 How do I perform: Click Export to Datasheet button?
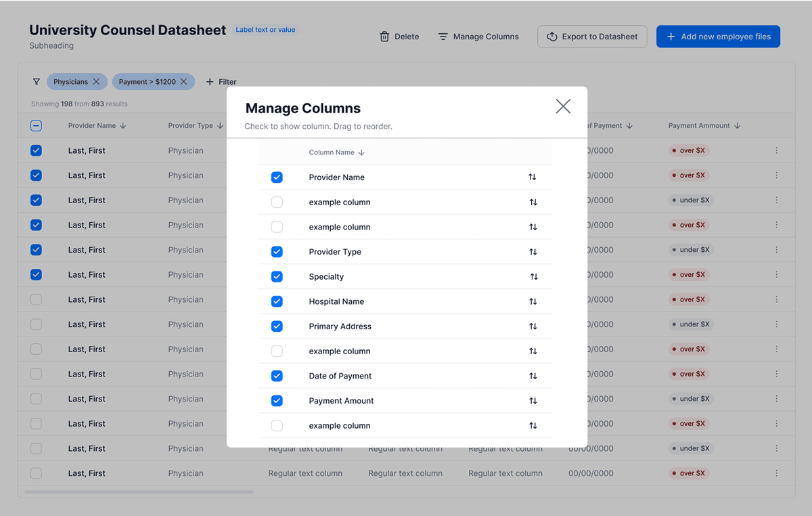point(592,37)
